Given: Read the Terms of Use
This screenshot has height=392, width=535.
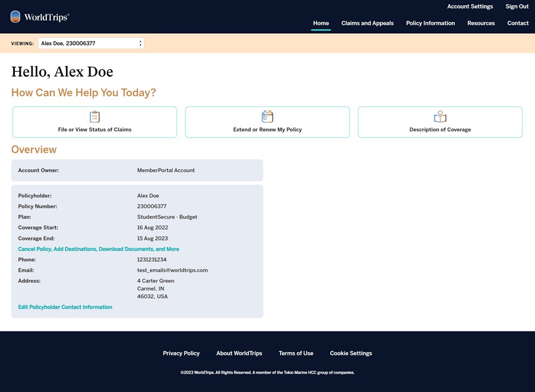Looking at the screenshot, I should point(296,353).
